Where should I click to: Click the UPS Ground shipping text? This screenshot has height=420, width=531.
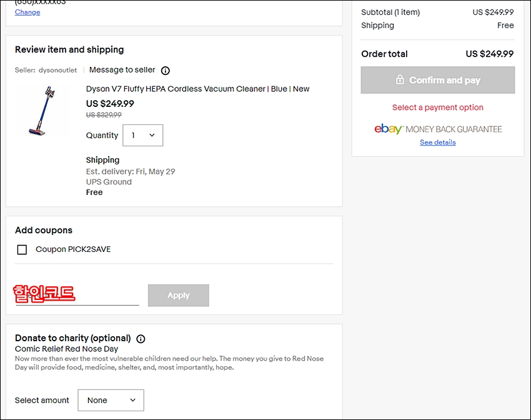tap(109, 182)
